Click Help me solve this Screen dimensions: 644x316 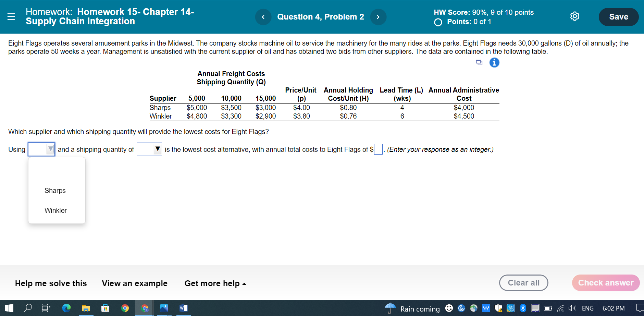(x=51, y=283)
